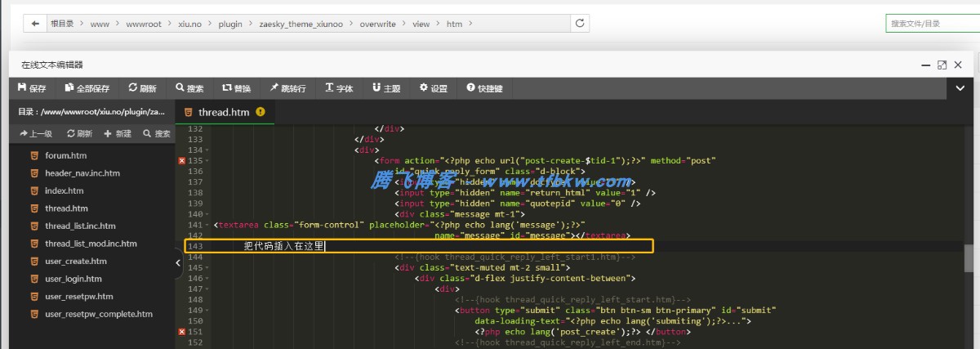Screen dimensions: 980x349
Task: Fold the code block at line 140
Action: pos(207,214)
